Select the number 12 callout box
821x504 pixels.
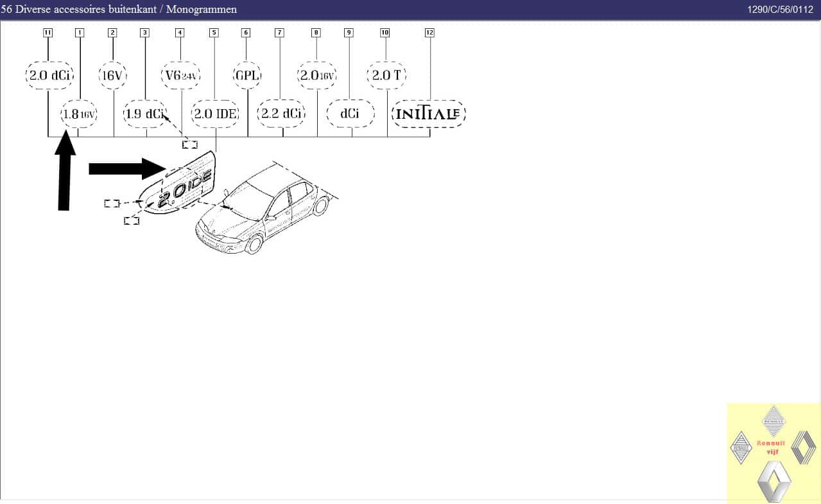point(429,33)
